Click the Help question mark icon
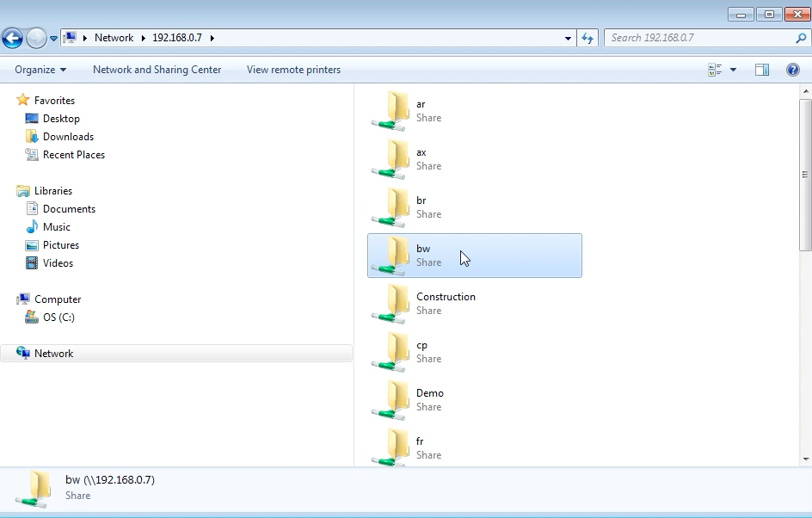812x518 pixels. 793,70
